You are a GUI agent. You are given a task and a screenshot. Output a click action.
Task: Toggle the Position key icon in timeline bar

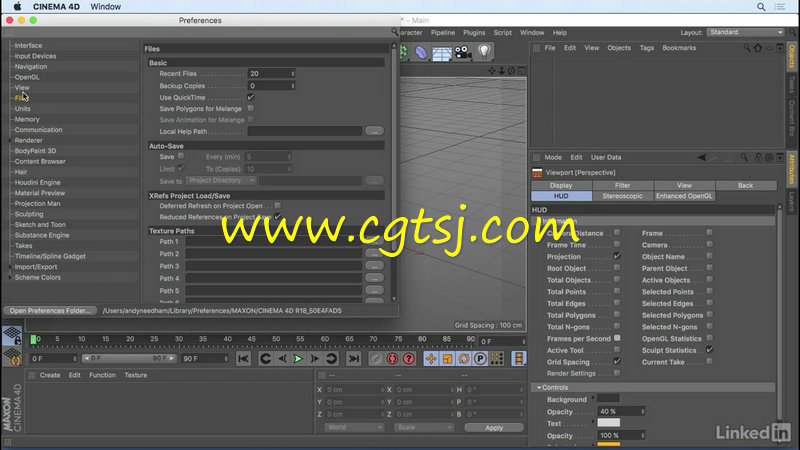point(431,359)
